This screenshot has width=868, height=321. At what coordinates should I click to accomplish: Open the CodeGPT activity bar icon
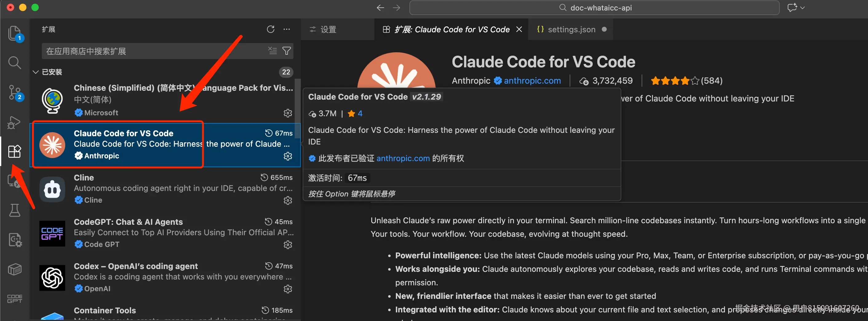[x=15, y=298]
